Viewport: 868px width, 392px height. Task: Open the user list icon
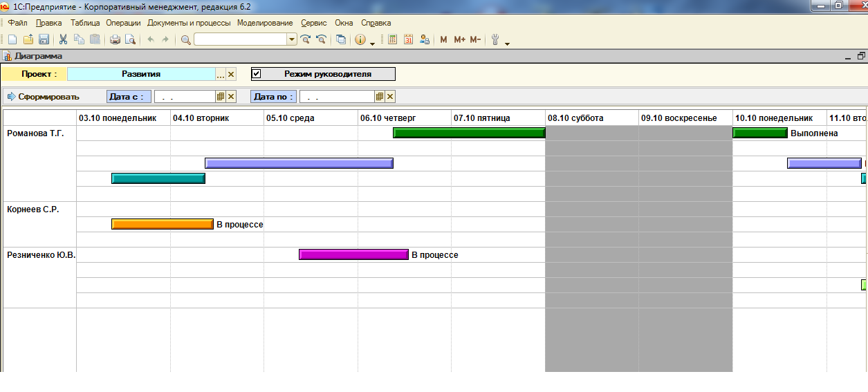[425, 39]
